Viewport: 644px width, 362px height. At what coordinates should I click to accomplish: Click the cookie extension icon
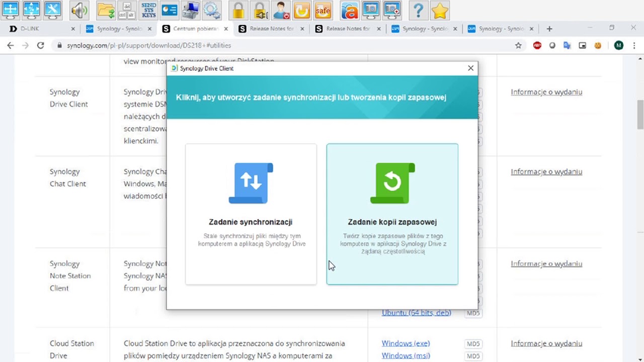(x=598, y=45)
